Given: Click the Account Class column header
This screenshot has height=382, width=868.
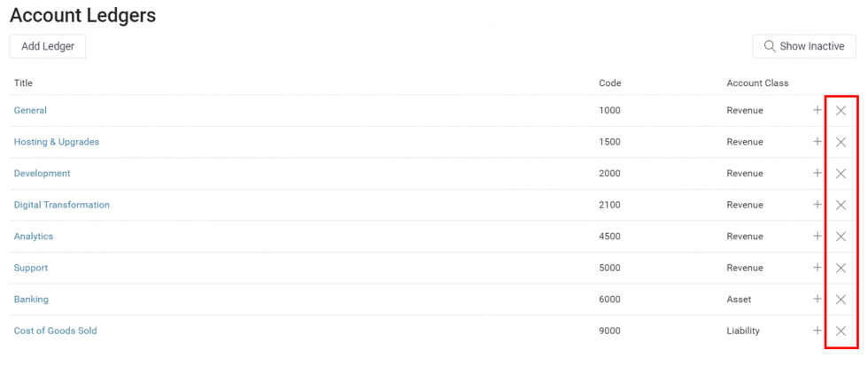Looking at the screenshot, I should coord(757,83).
